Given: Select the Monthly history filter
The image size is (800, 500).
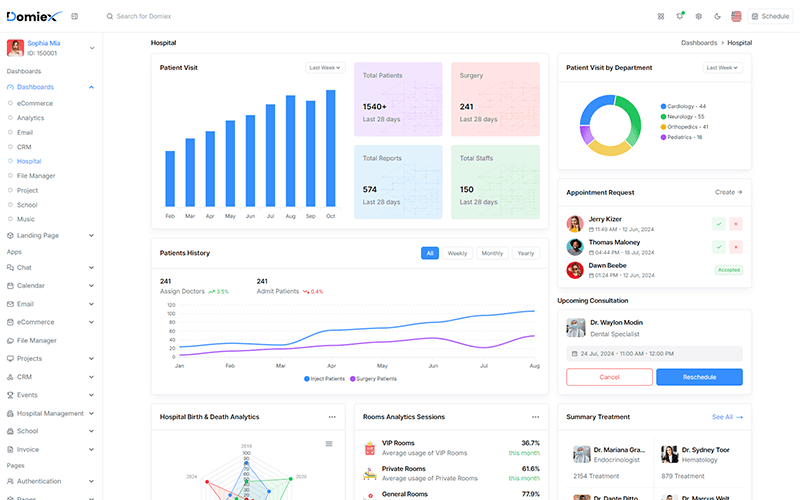Looking at the screenshot, I should click(492, 253).
